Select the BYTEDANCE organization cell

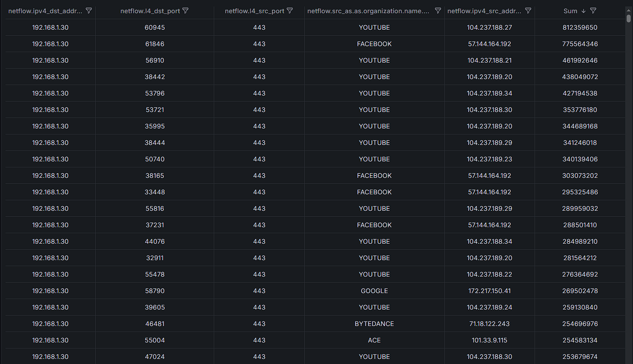pos(374,324)
